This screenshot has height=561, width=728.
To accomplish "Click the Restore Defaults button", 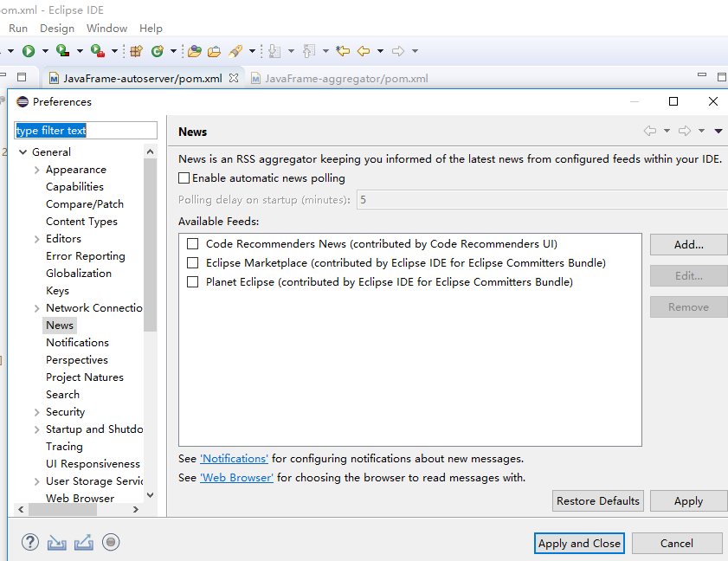I will 598,500.
